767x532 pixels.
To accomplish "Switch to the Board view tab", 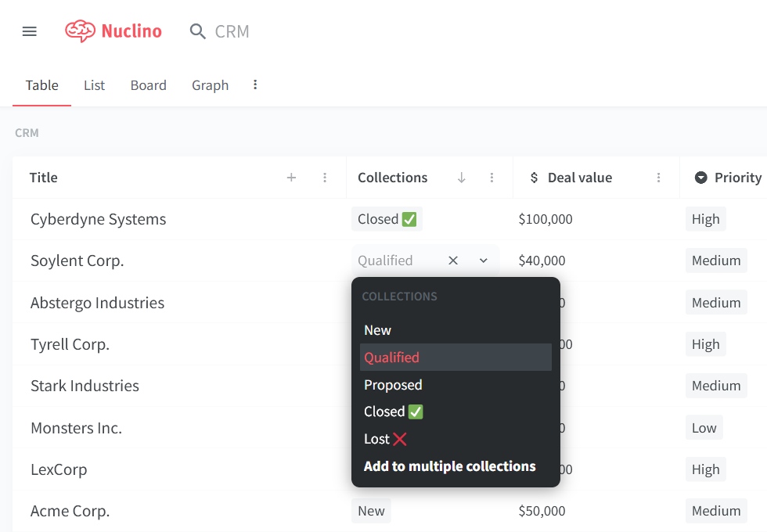I will pos(148,85).
